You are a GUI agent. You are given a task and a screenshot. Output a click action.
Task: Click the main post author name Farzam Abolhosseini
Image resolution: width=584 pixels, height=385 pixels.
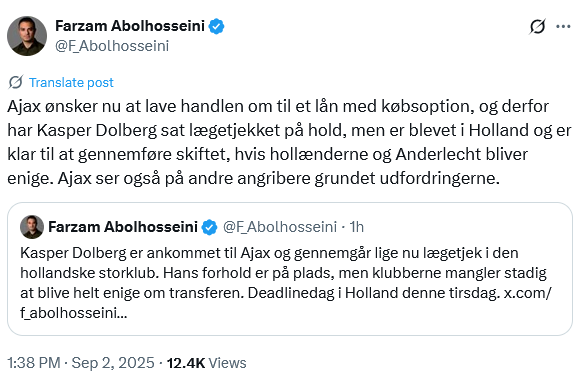pyautogui.click(x=130, y=26)
